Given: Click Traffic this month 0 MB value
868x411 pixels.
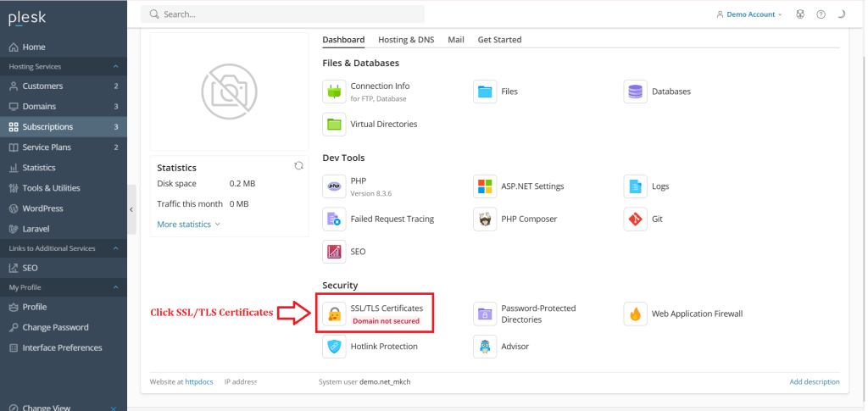Looking at the screenshot, I should coord(239,204).
